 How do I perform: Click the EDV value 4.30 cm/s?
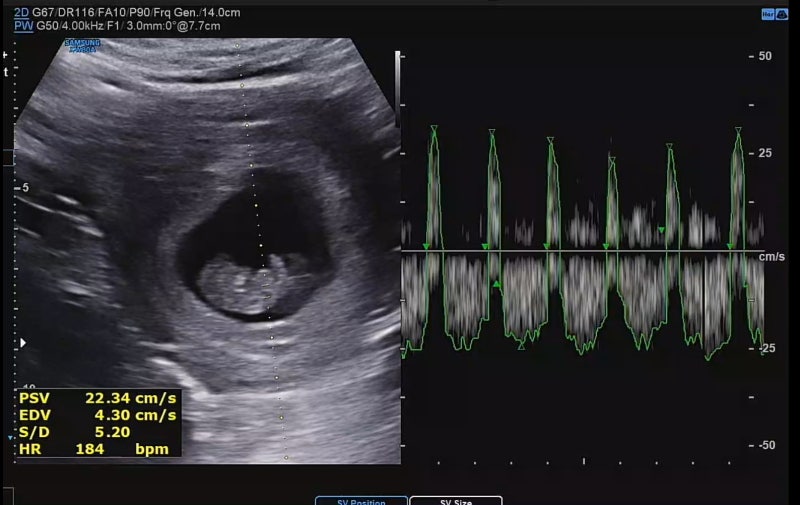[x=135, y=415]
